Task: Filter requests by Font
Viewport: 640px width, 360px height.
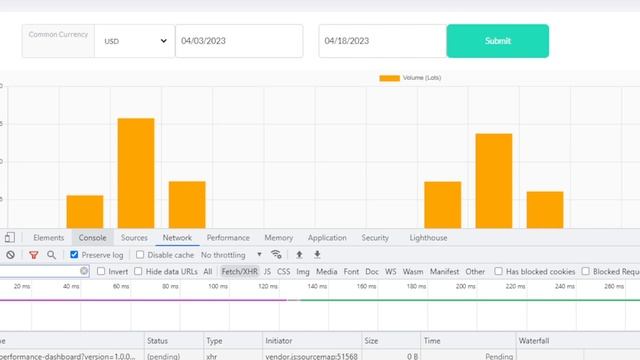Action: click(351, 271)
